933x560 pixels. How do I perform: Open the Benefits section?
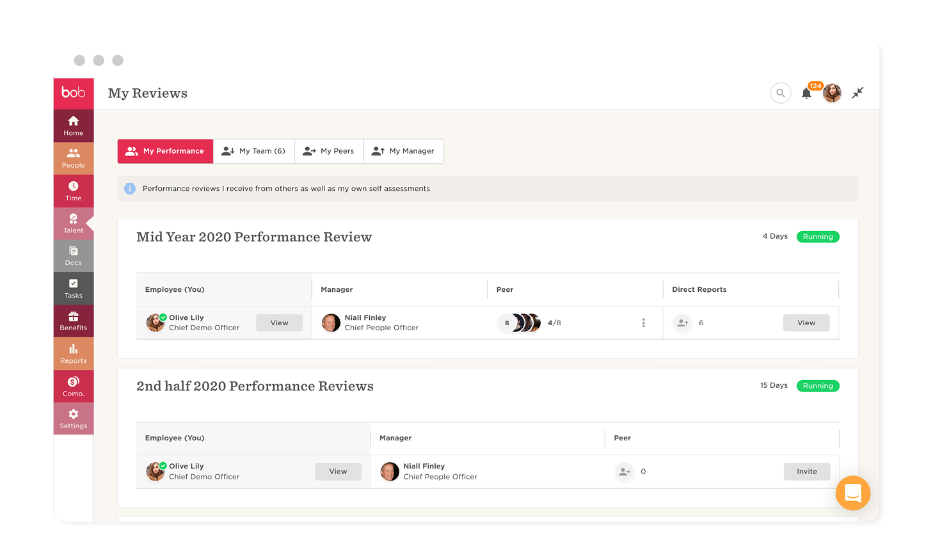pyautogui.click(x=73, y=321)
